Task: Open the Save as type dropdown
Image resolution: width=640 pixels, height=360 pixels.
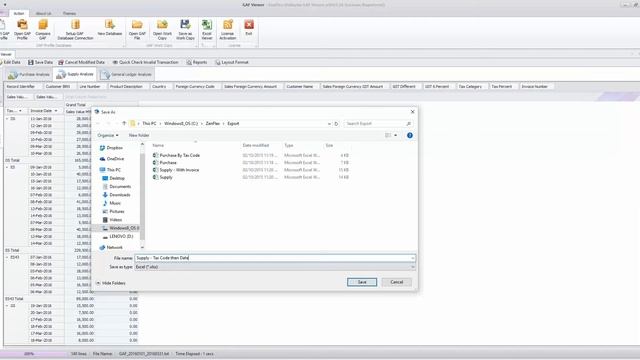Action: tap(275, 267)
